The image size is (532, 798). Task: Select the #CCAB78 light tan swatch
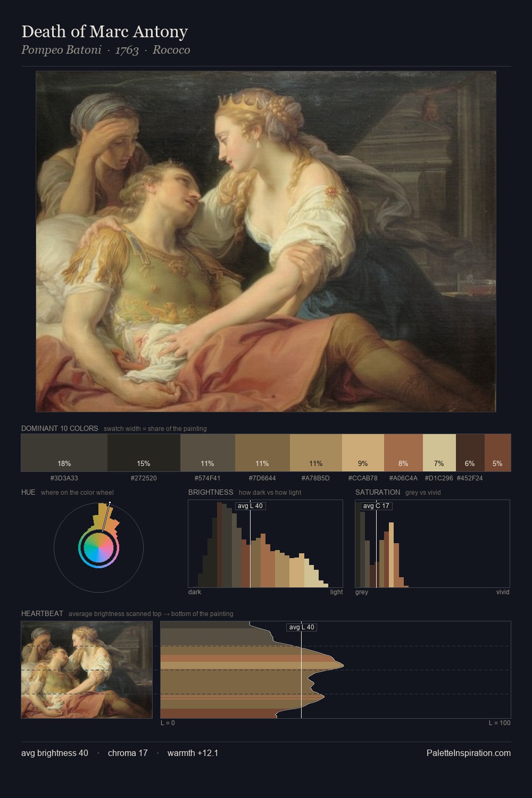tap(363, 453)
